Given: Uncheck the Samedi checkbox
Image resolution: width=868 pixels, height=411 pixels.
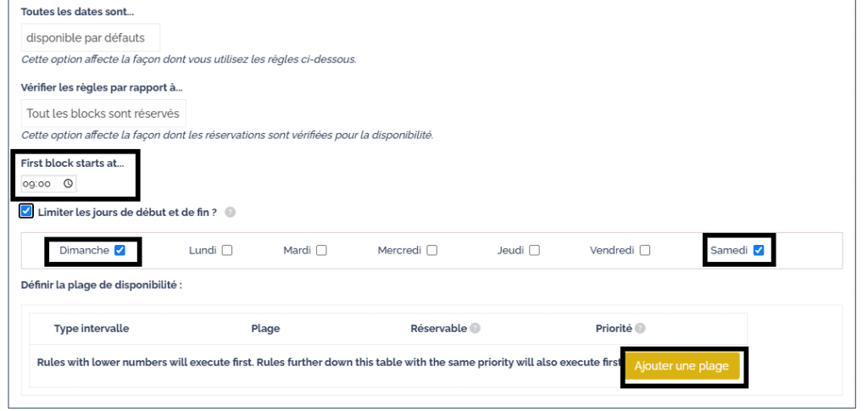Looking at the screenshot, I should 759,250.
